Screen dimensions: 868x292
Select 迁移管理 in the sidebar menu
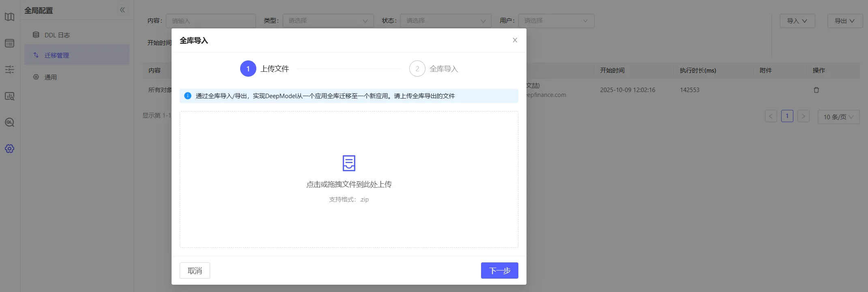[57, 55]
